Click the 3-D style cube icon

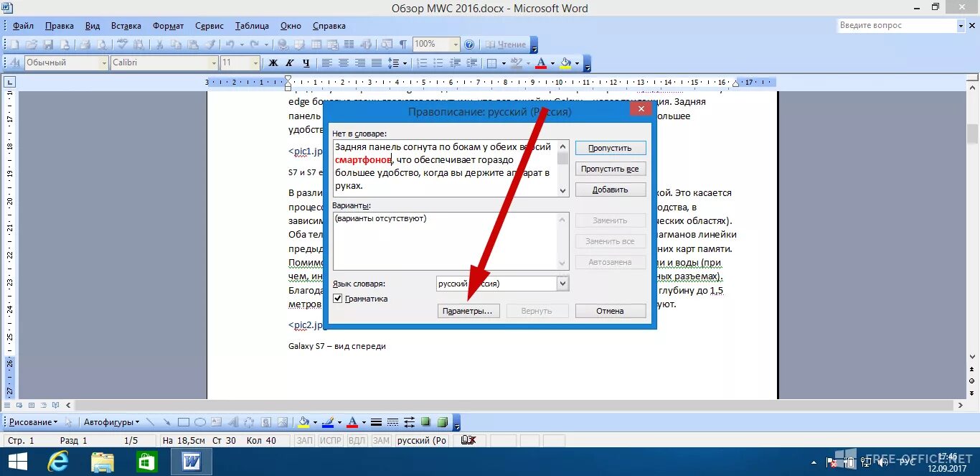[443, 422]
